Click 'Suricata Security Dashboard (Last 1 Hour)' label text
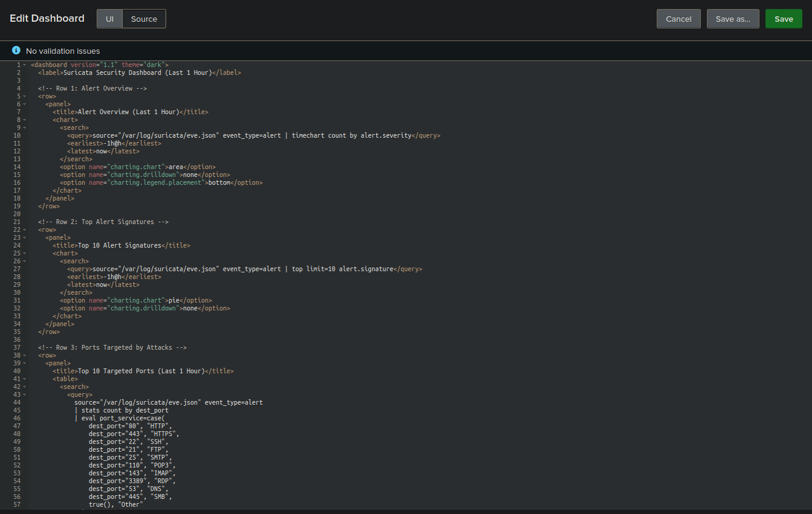This screenshot has height=514, width=812. tap(138, 72)
